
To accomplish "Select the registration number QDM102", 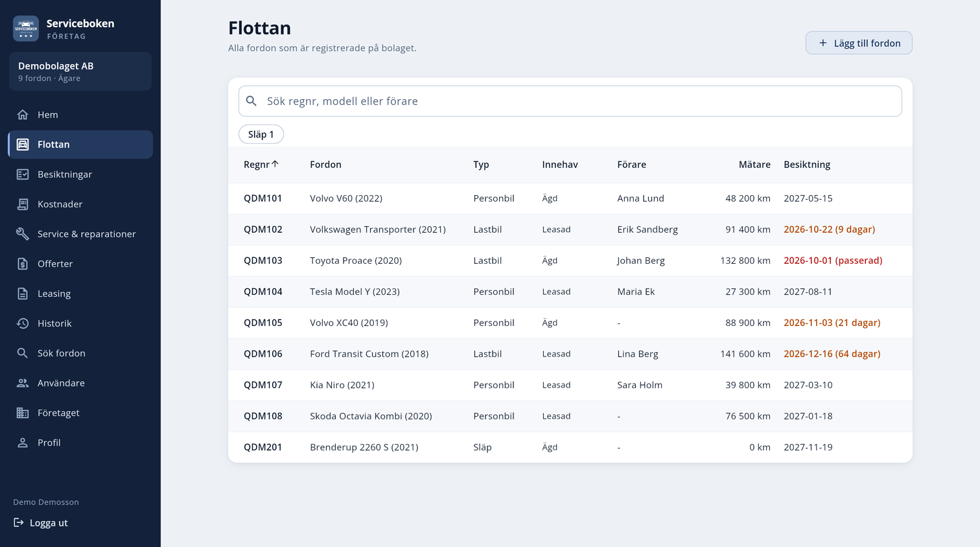I will (x=263, y=229).
